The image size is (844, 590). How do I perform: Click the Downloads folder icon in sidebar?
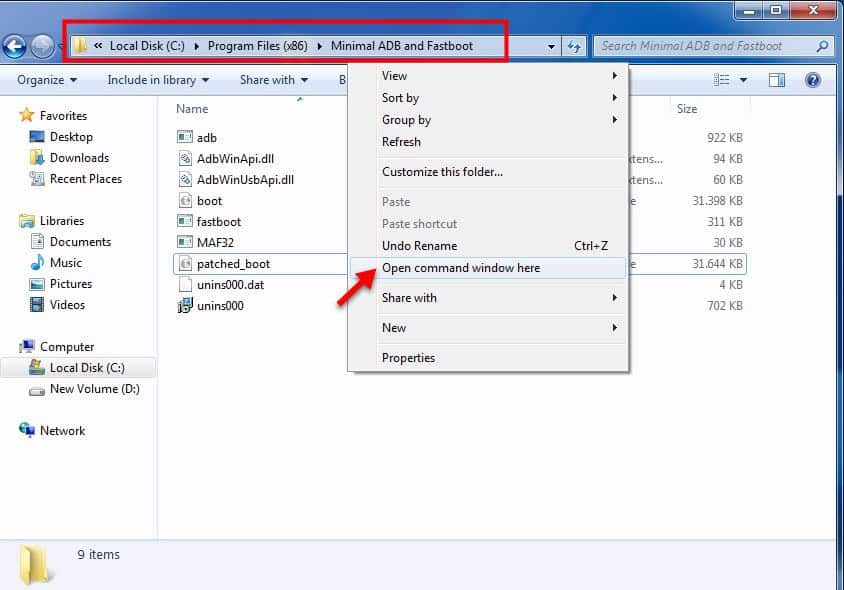[x=37, y=157]
